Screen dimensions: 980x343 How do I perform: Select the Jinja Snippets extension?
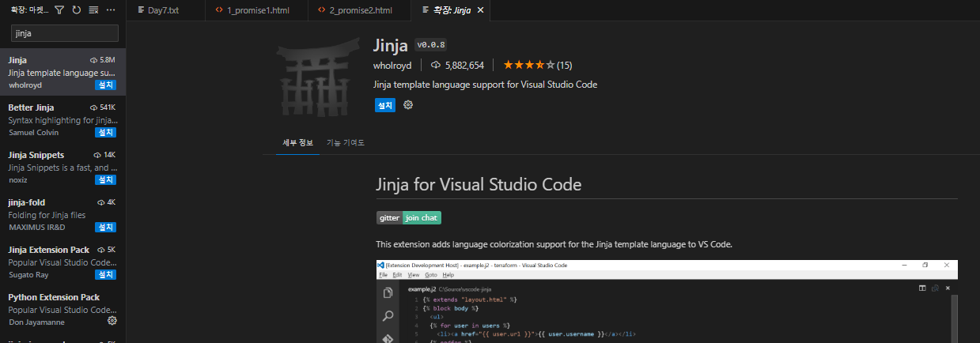(62, 167)
